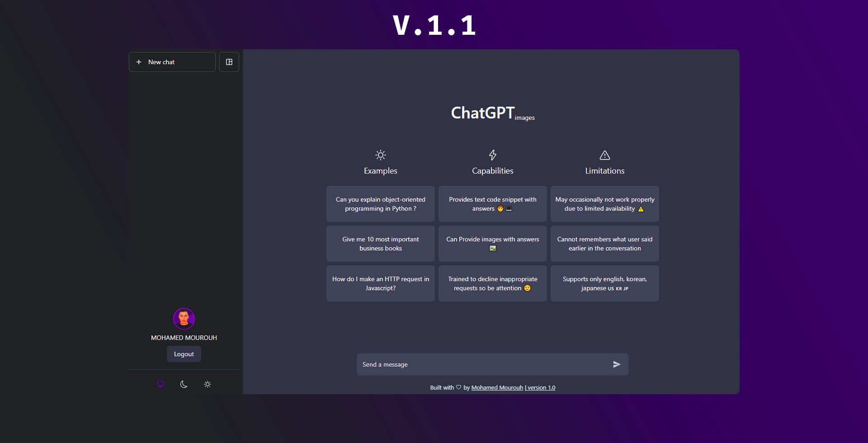Click the supported languages limitation card
The image size is (868, 443).
605,283
